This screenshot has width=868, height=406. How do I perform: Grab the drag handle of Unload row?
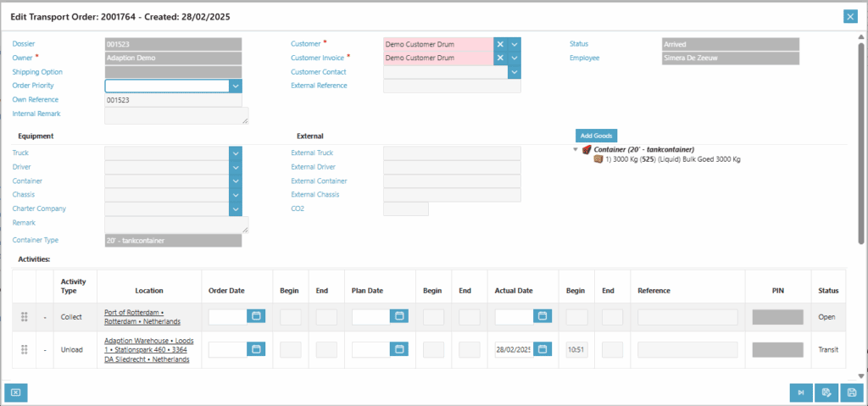click(x=24, y=349)
